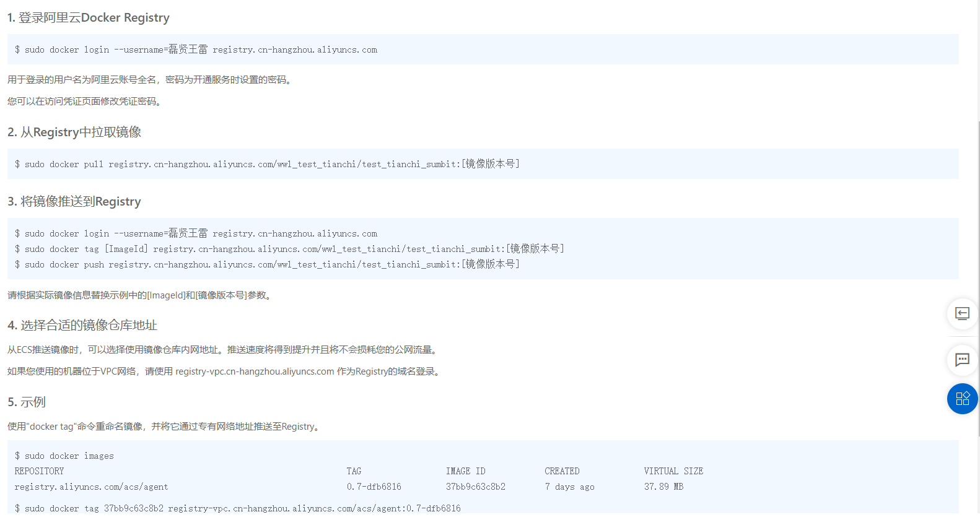Click heading 2. 从Registry中拉取镜像
980x517 pixels.
pos(74,132)
